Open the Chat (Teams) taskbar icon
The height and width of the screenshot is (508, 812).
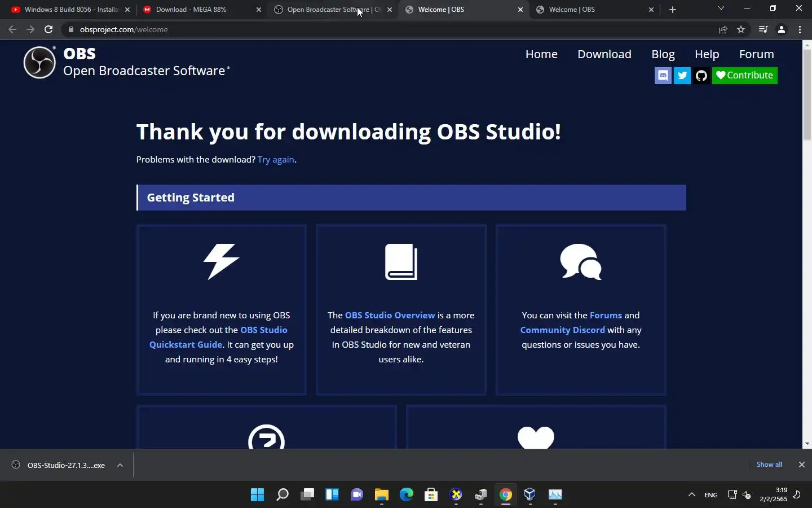pyautogui.click(x=357, y=495)
